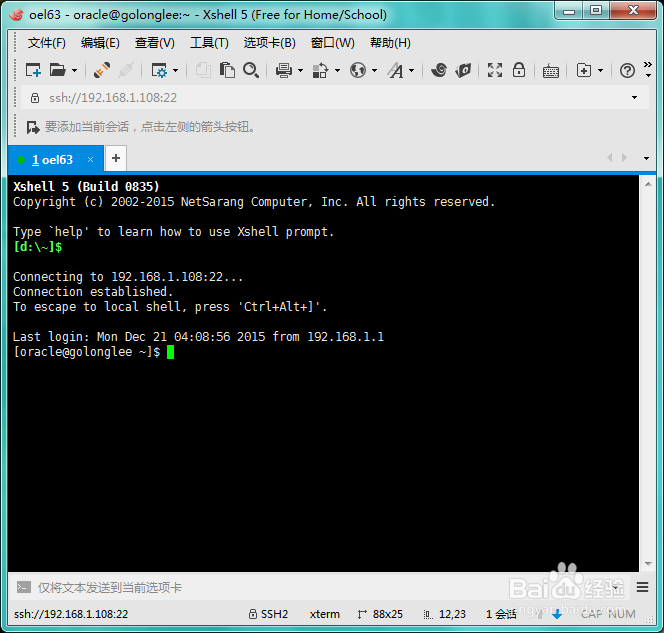Screen dimensions: 664x633
Task: Click the Print toolbar icon
Action: pyautogui.click(x=284, y=70)
